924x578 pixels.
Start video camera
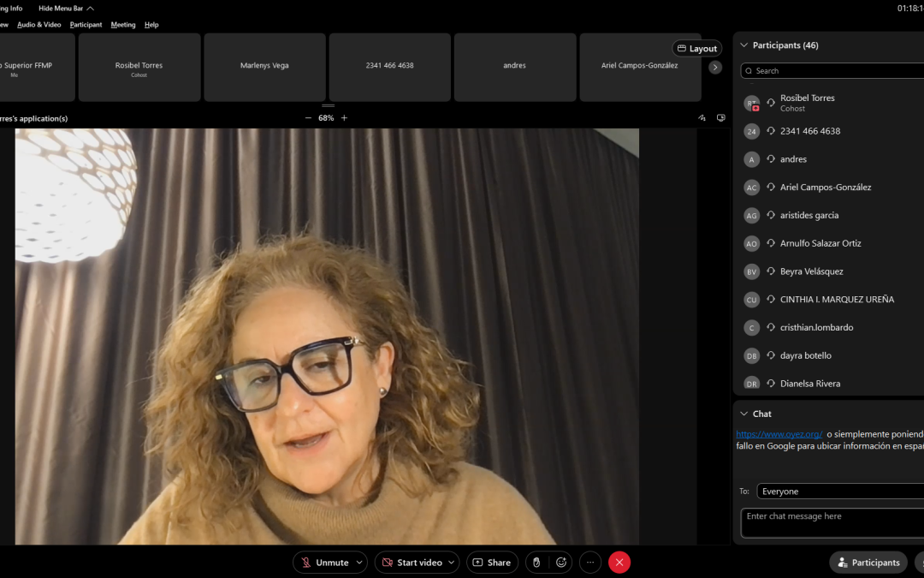[412, 563]
